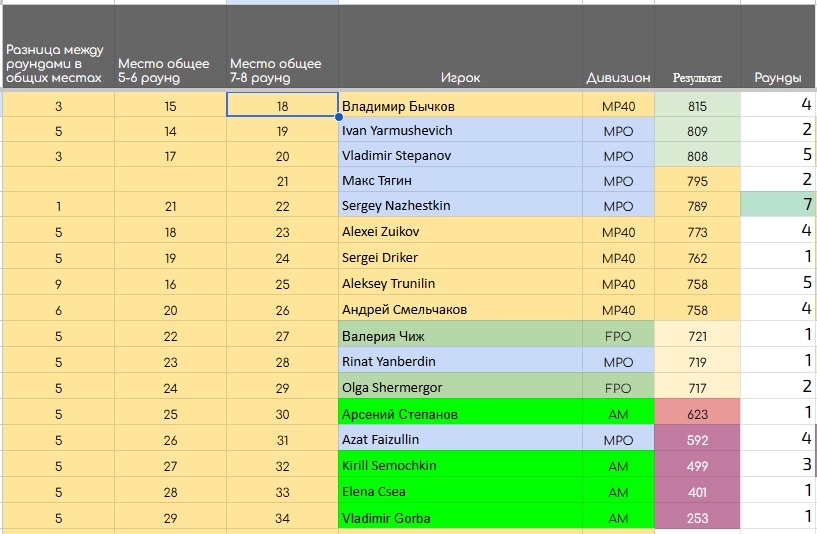Viewport: 817px width, 534px height.
Task: Click the 5-6 round place cell 29
Action: (170, 516)
